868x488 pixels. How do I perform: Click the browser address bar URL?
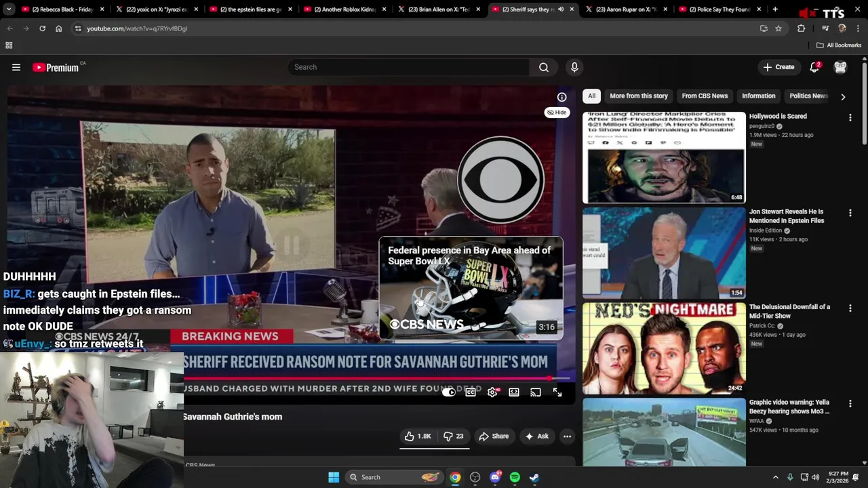click(x=137, y=28)
